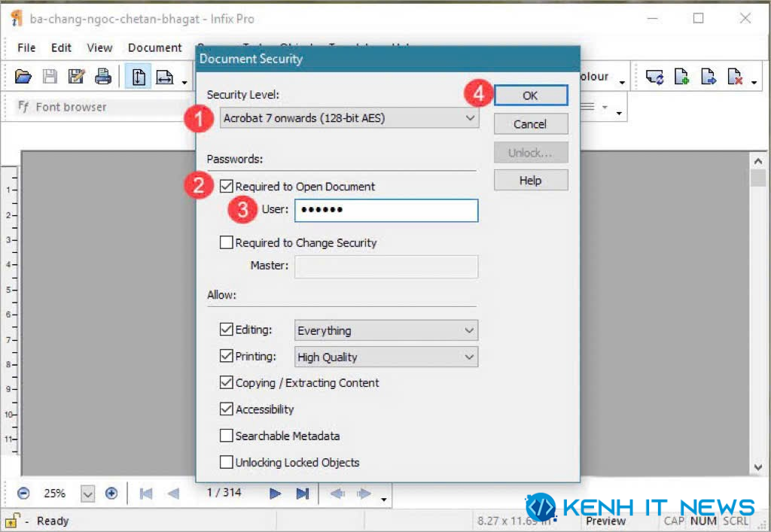Toggle the Printing permission checkbox
Viewport: 771px width, 532px height.
226,356
